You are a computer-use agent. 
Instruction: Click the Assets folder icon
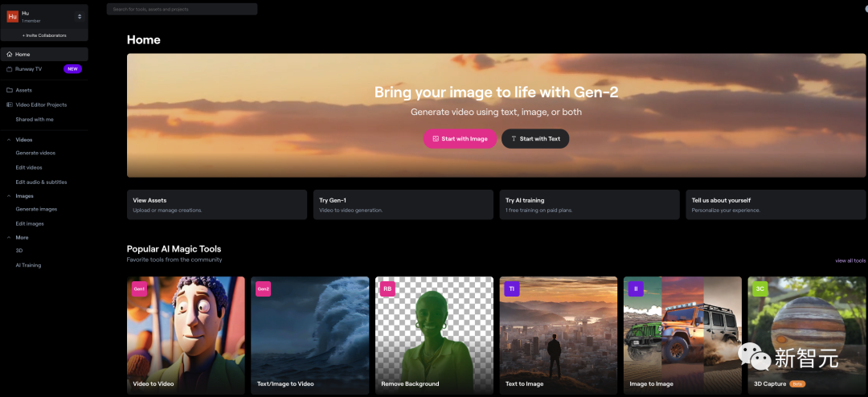(x=9, y=90)
